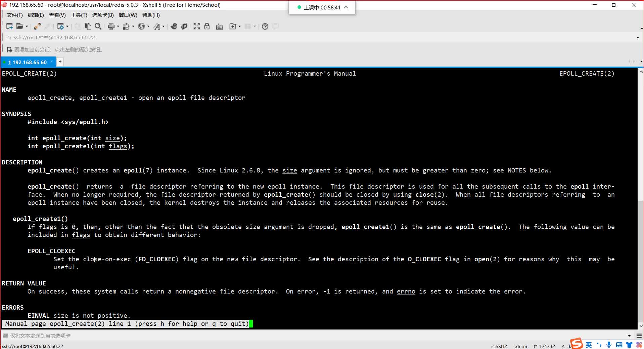Click the terminal scrollbar down arrow
Viewport: 644px width, 349px height.
[x=641, y=325]
